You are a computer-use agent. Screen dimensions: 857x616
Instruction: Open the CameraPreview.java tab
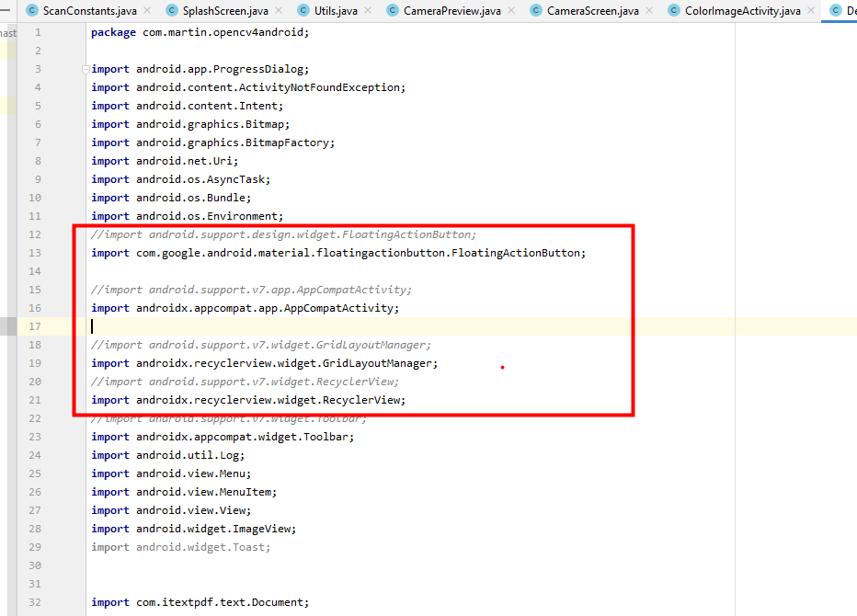tap(452, 11)
